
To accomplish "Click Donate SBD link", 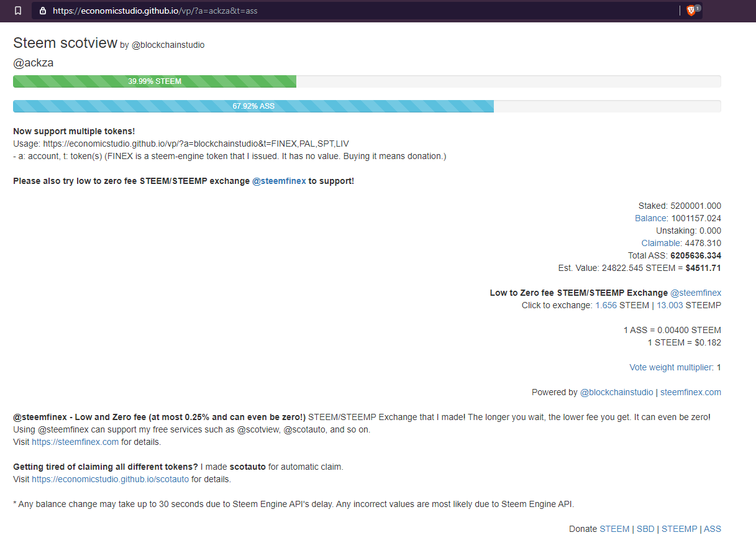I will click(x=645, y=529).
